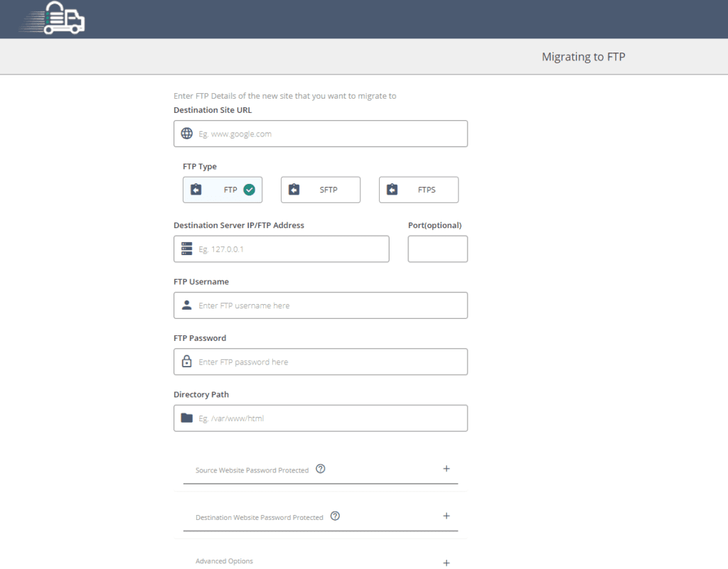This screenshot has height=569, width=728.
Task: Open help for Source Website Password Protected
Action: [x=321, y=469]
